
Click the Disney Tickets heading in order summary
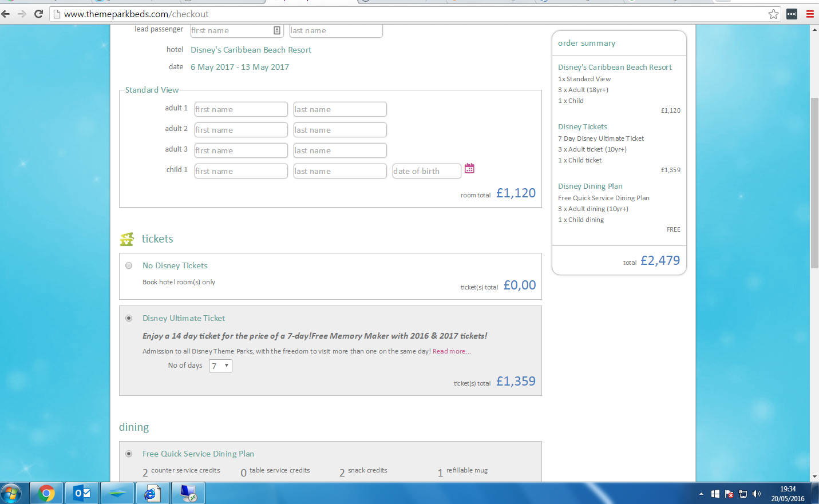tap(583, 126)
